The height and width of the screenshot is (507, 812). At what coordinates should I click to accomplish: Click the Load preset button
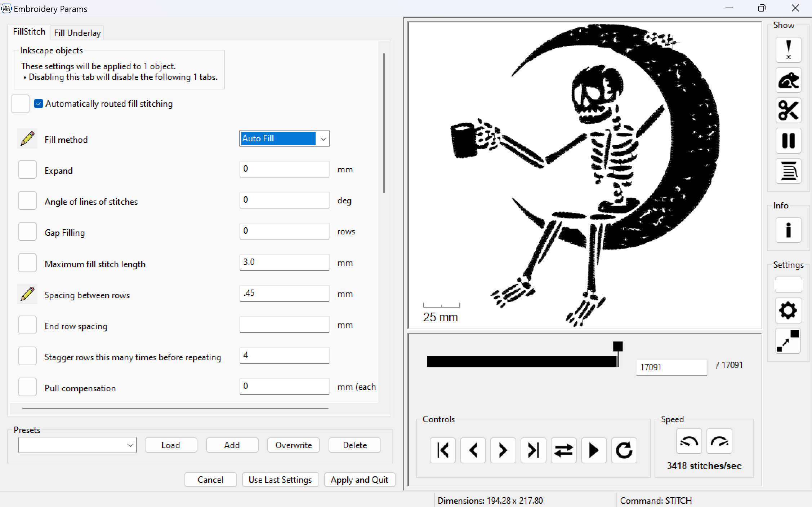[x=171, y=445]
